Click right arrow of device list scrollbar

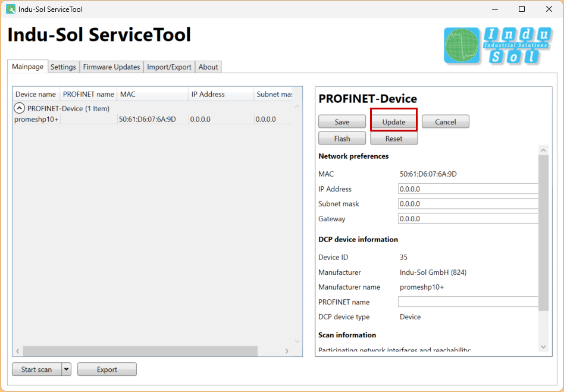tap(287, 351)
